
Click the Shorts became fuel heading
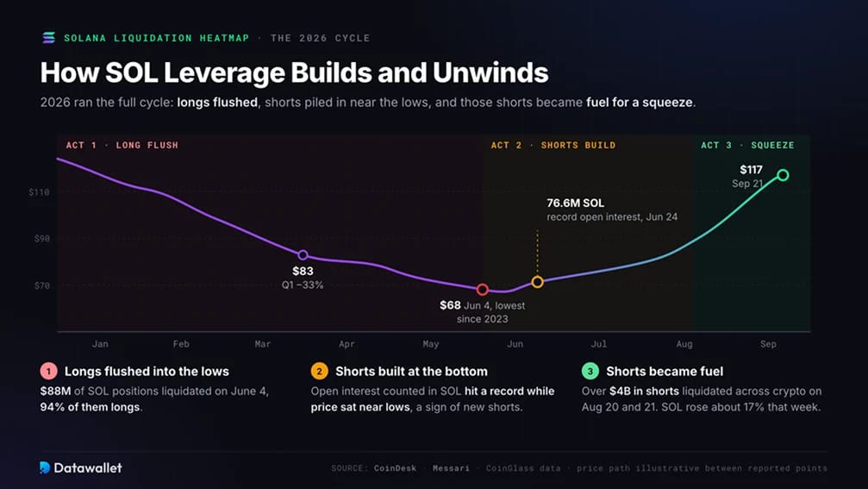[x=665, y=371]
